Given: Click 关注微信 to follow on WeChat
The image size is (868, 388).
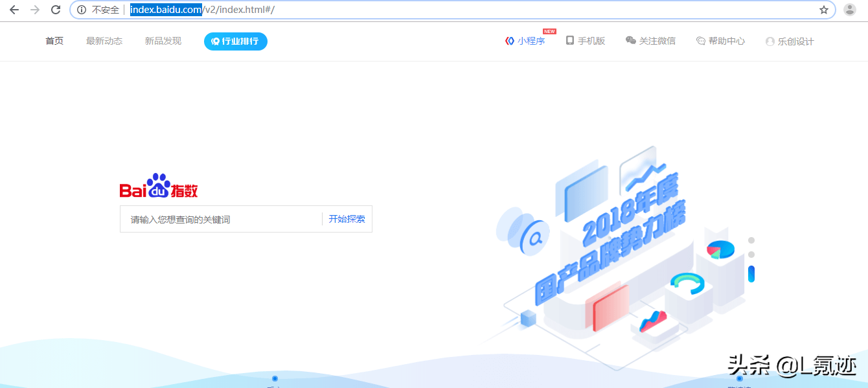Looking at the screenshot, I should (x=650, y=41).
